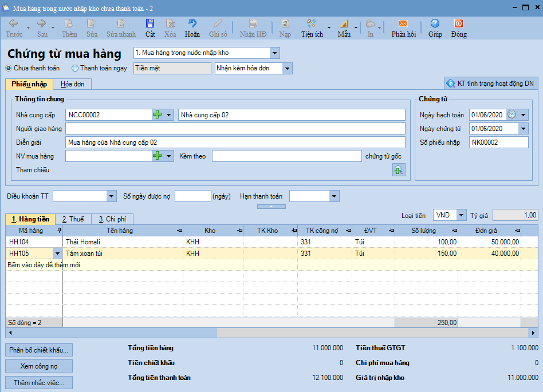Image resolution: width=543 pixels, height=392 pixels.
Task: Add new supplier with green plus
Action: click(157, 114)
